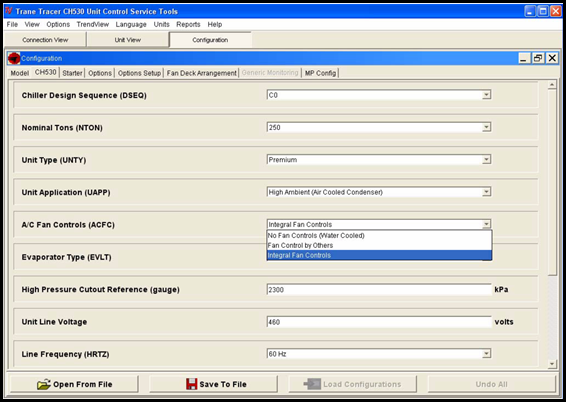
Task: Click High Pressure Cutout Reference field
Action: coord(379,289)
